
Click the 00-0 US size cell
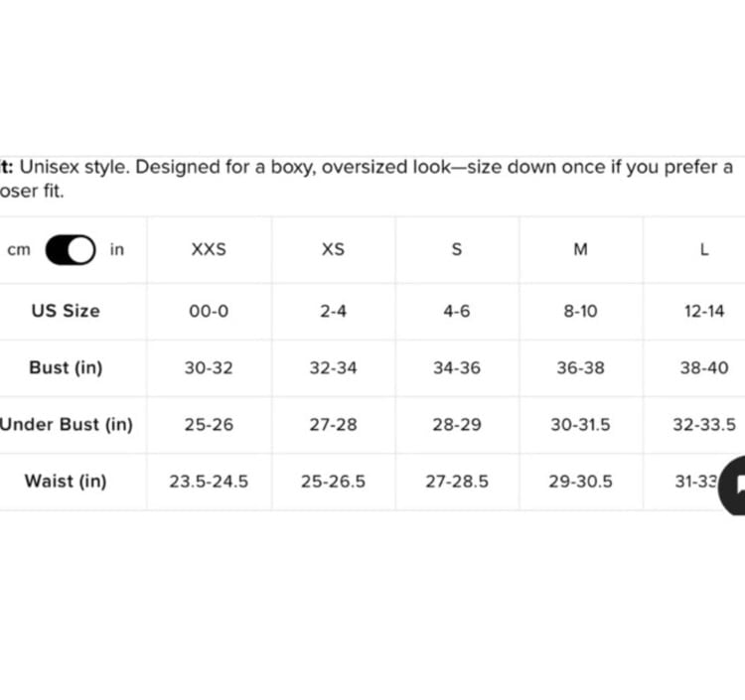coord(209,312)
